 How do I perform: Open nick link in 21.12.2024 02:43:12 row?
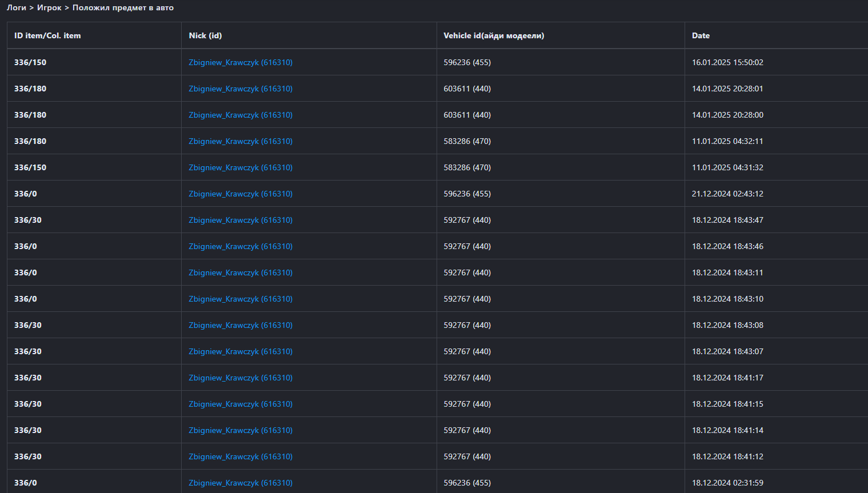[x=241, y=194]
